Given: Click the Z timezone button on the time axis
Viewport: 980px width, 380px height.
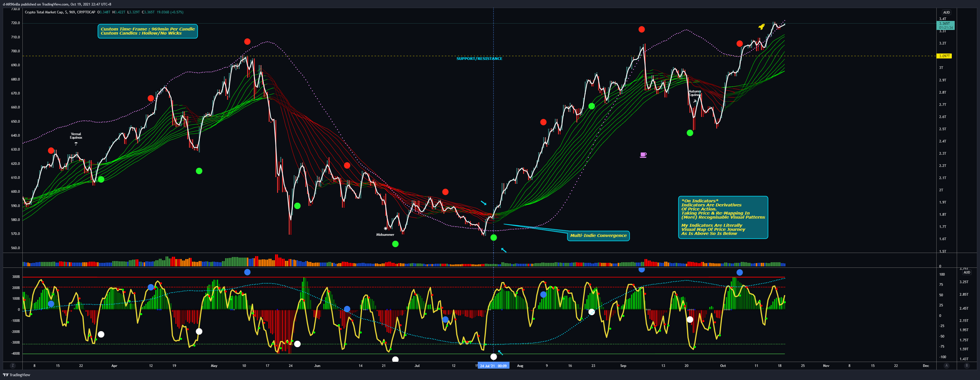Looking at the screenshot, I should coord(13,365).
